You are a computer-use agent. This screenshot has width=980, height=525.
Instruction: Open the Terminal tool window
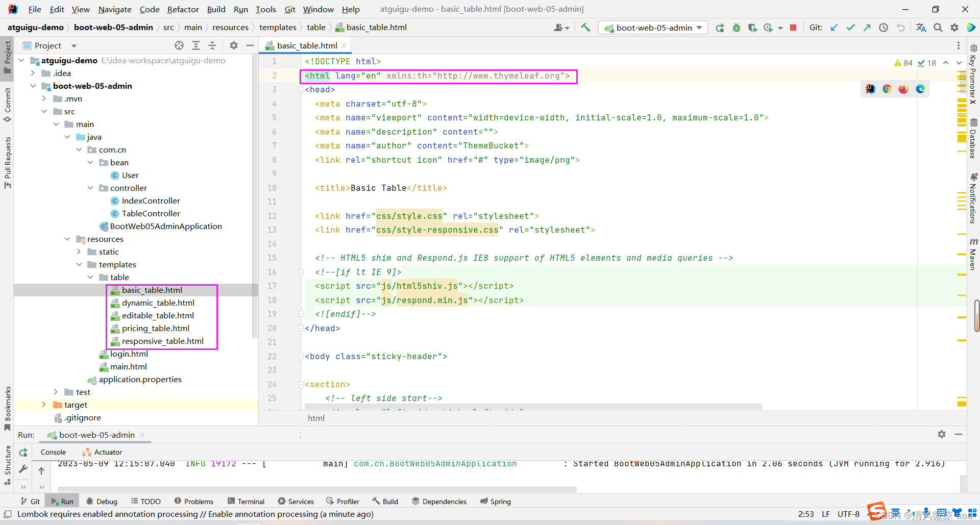[x=246, y=502]
